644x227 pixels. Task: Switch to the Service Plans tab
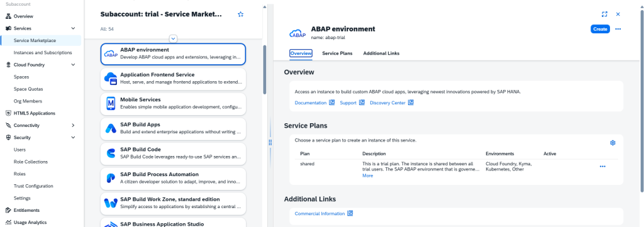coord(337,53)
